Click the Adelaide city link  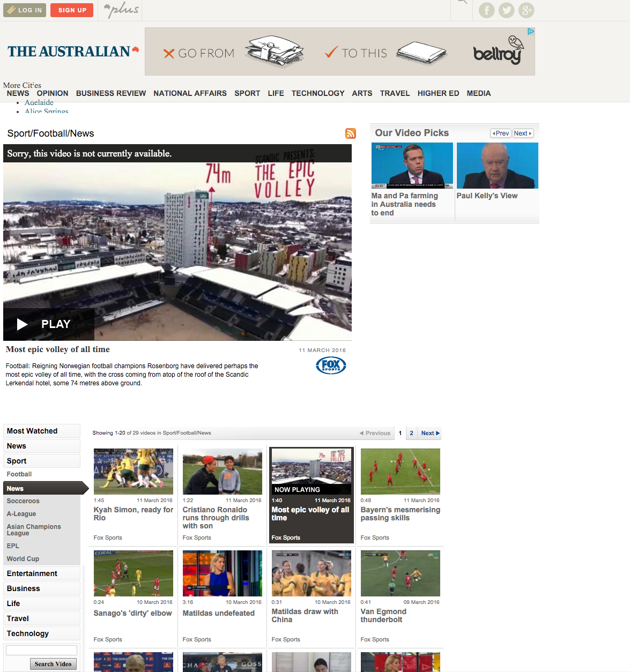39,103
